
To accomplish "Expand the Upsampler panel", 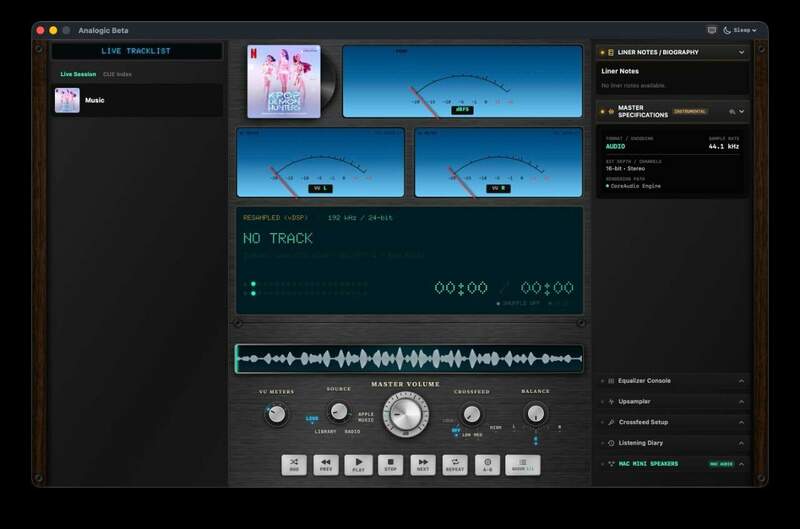I will click(741, 402).
